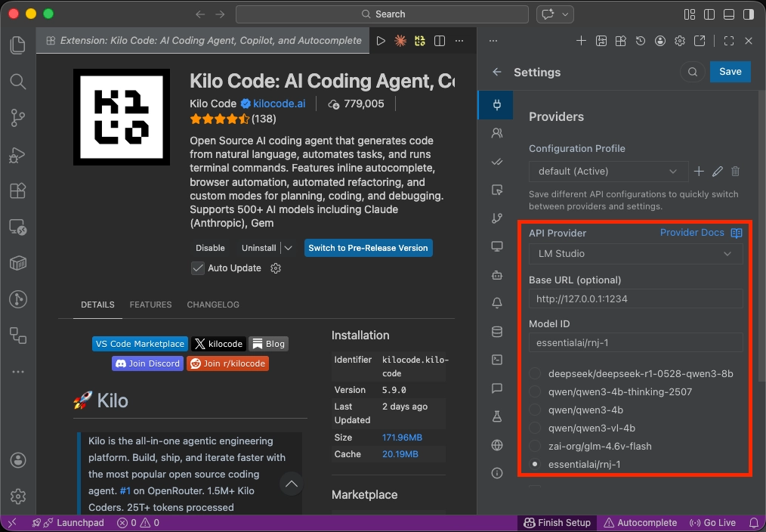Expand Uninstall button dropdown arrow
Viewport: 766px width, 532px height.
pos(289,248)
